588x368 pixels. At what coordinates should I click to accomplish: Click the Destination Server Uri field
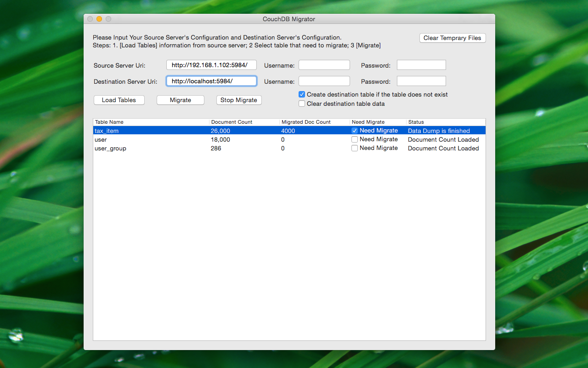coord(211,81)
